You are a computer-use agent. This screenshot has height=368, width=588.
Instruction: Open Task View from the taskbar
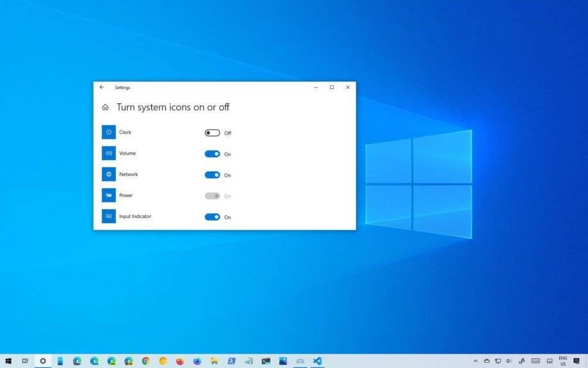(x=26, y=361)
